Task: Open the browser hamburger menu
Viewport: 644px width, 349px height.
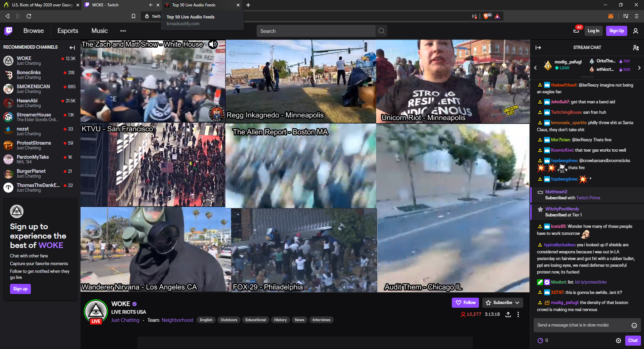Action: 637,16
